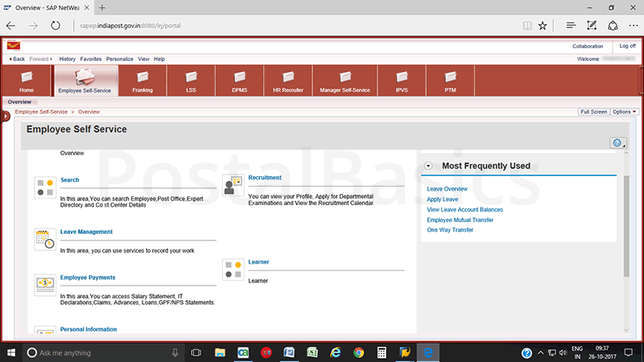Click the Full Screen button
The image size is (644, 362).
pos(593,112)
